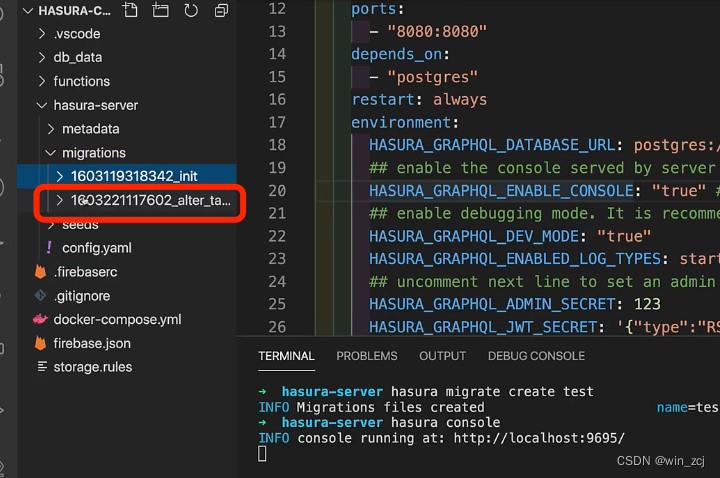Select the db_data folder name

coord(78,57)
